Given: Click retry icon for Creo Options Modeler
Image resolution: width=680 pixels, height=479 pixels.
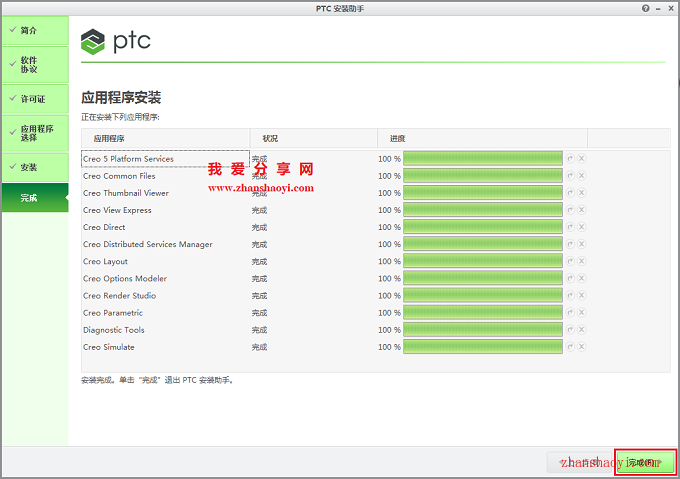Looking at the screenshot, I should click(570, 278).
